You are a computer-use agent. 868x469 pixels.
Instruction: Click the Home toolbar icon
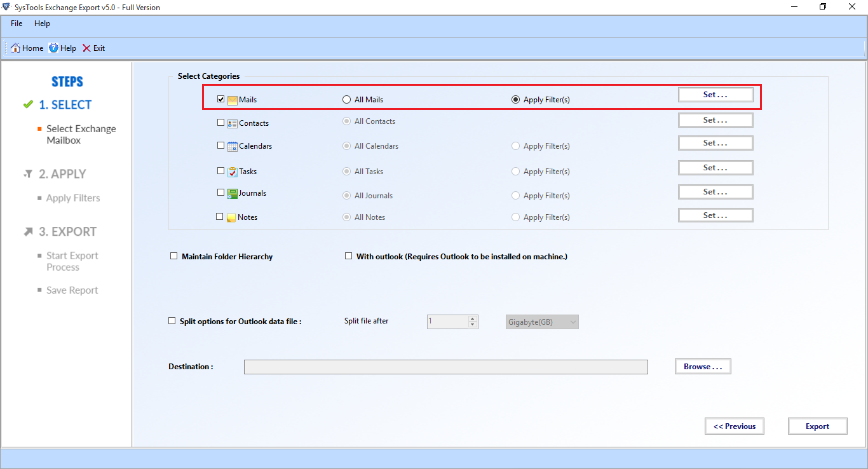(16, 48)
